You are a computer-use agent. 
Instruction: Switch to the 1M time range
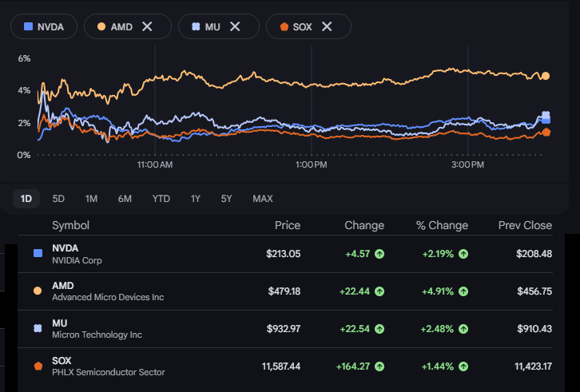click(91, 199)
